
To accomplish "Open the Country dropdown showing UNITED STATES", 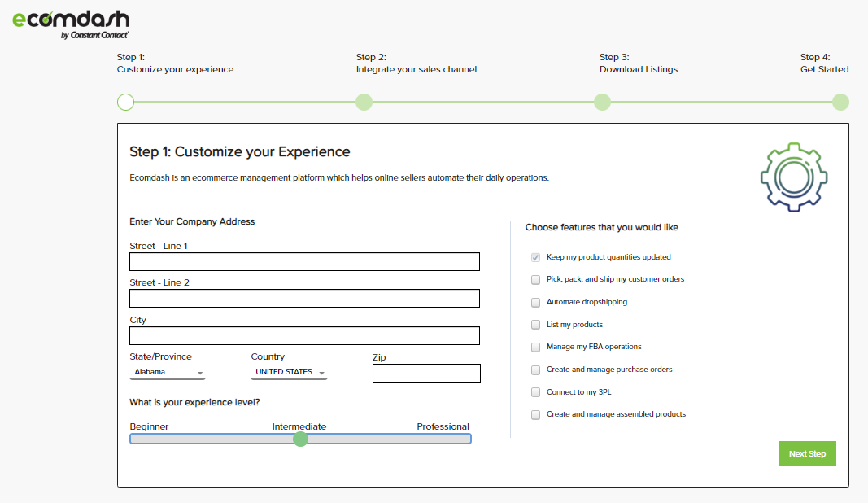I will click(x=289, y=372).
